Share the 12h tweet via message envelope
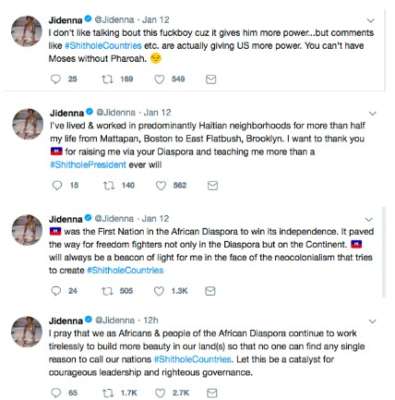Screen dimensions: 395x400 pos(212,393)
